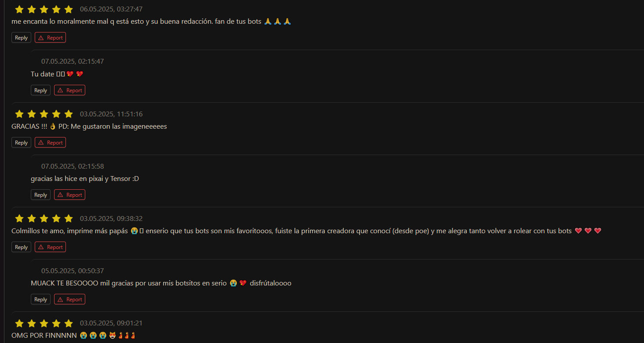Click the timestamp 05.05.2025, 00:50:37
644x343 pixels.
tap(73, 271)
